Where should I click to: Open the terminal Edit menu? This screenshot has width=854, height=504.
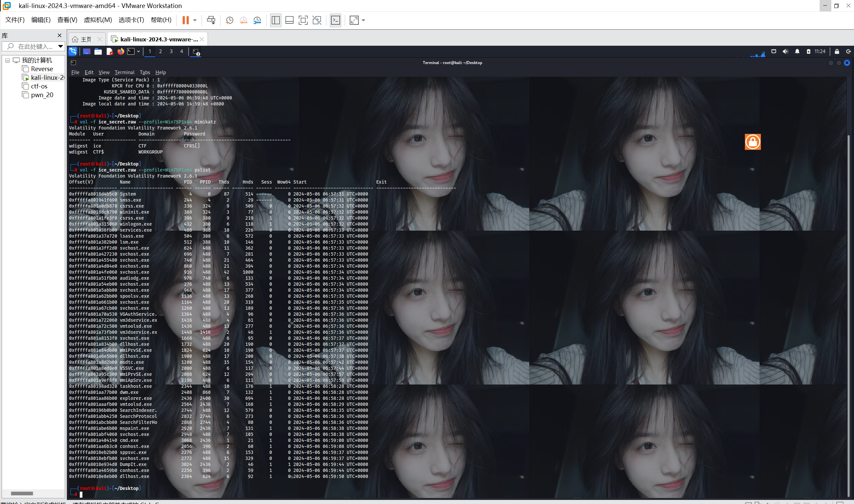point(89,72)
